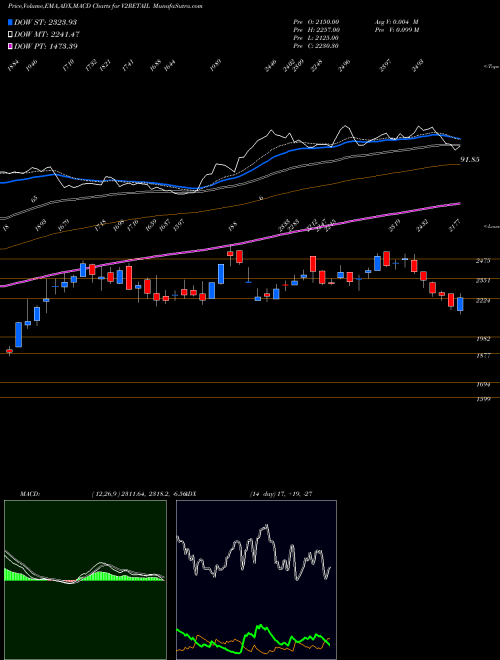This screenshot has height=660, width=500.
Task: Click the 2475 price level label
Action: (483, 261)
